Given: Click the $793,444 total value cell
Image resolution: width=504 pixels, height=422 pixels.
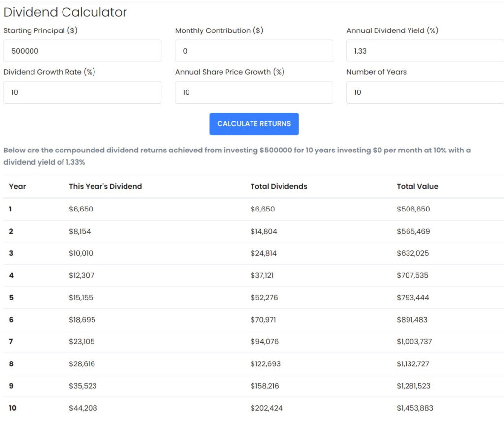Looking at the screenshot, I should (413, 298).
